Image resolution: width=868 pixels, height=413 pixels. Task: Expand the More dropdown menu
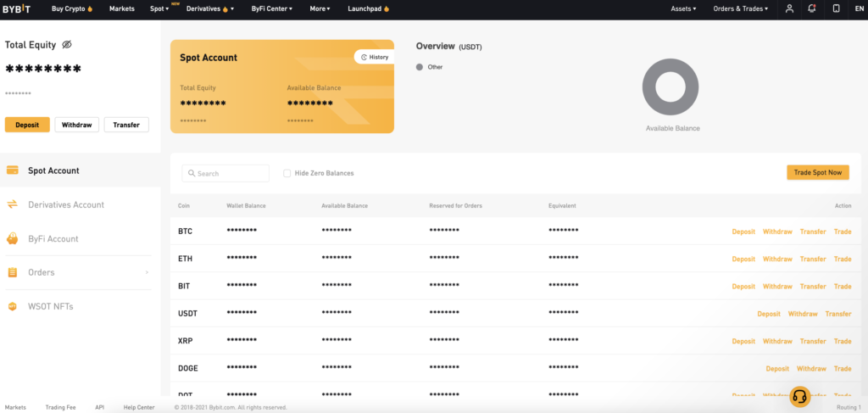320,8
